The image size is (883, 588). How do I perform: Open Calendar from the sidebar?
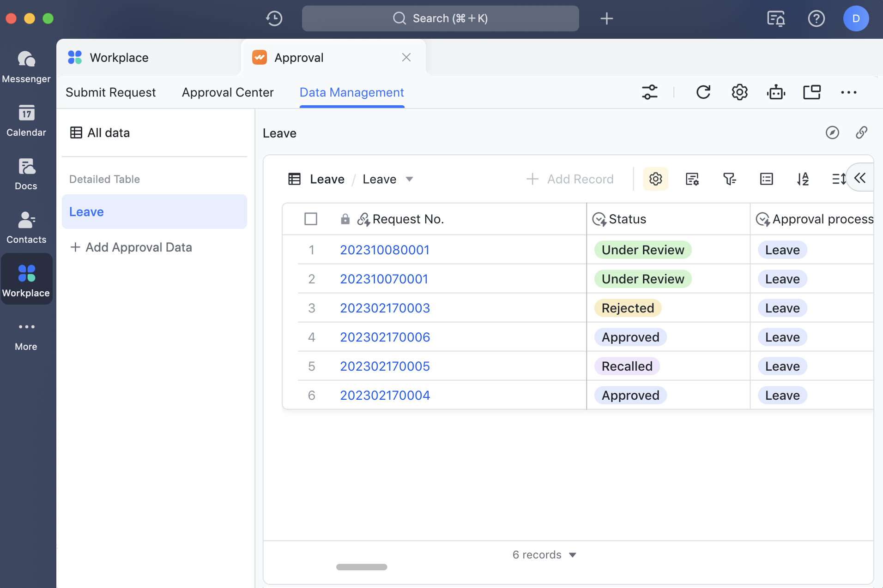point(26,120)
